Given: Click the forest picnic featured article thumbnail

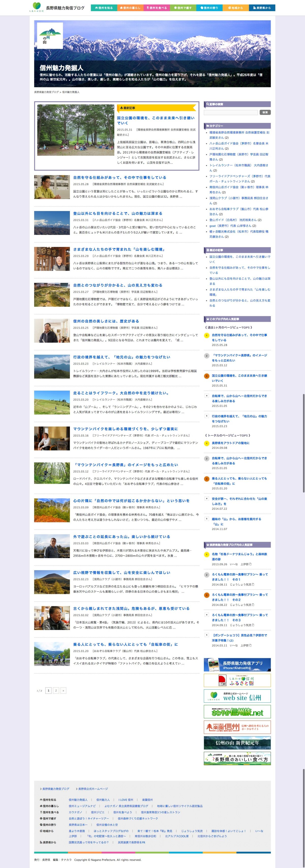Looking at the screenshot, I should point(75,130).
